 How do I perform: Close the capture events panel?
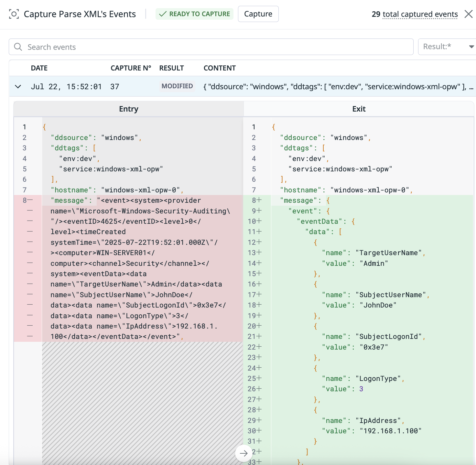point(468,14)
